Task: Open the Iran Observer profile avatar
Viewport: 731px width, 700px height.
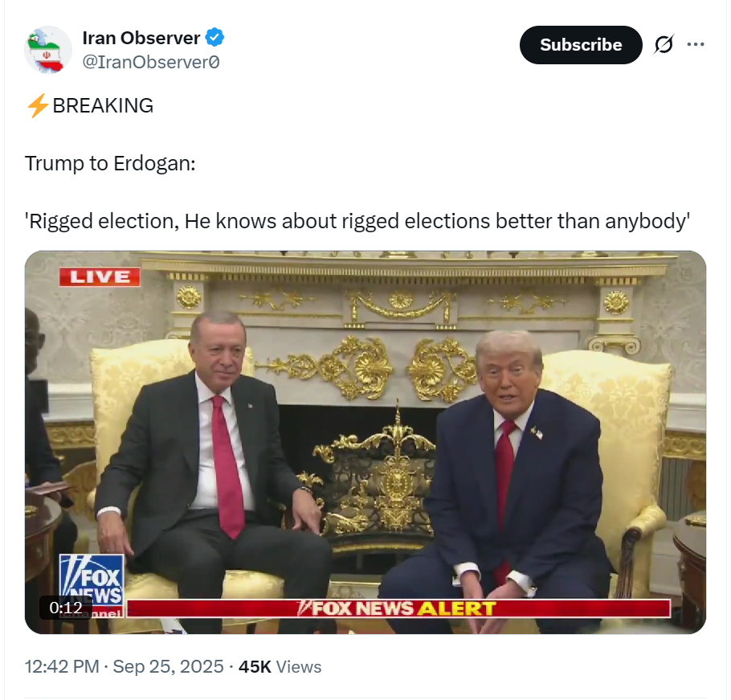Action: (x=48, y=50)
